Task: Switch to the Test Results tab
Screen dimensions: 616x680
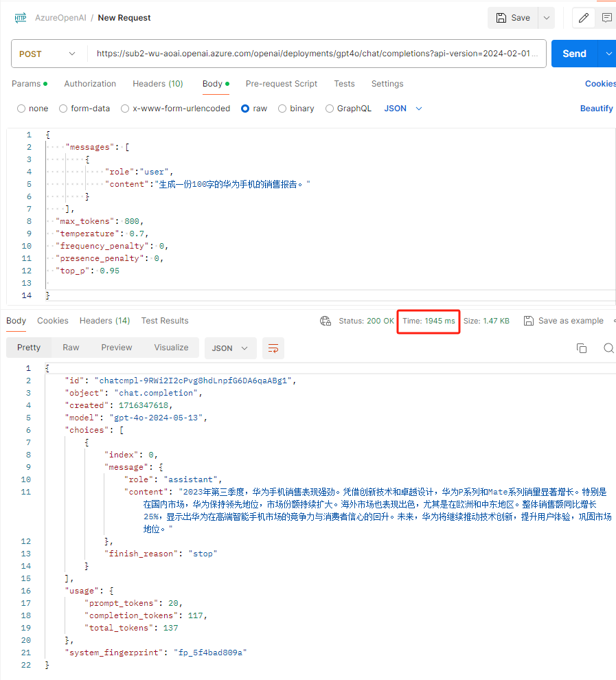Action: (x=165, y=321)
